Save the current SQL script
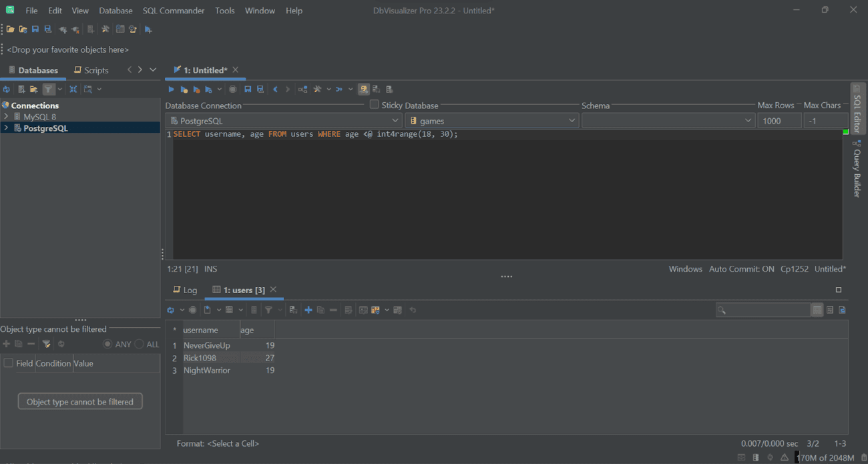 248,89
